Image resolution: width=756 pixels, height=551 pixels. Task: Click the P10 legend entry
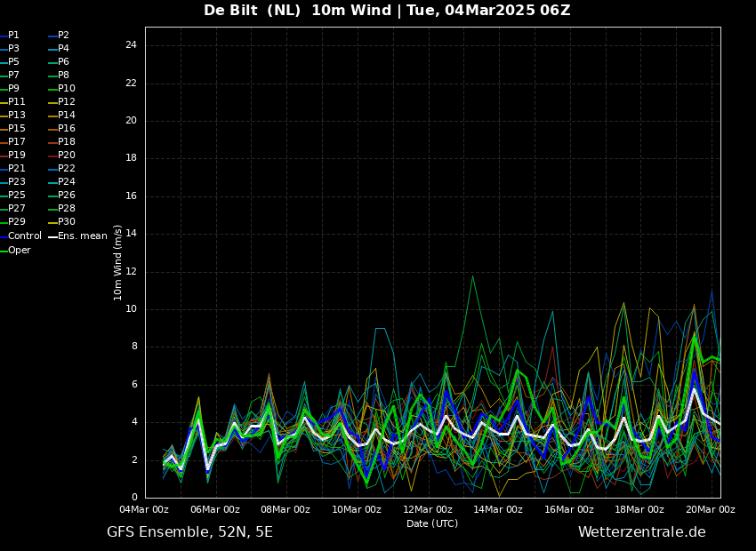[61, 89]
